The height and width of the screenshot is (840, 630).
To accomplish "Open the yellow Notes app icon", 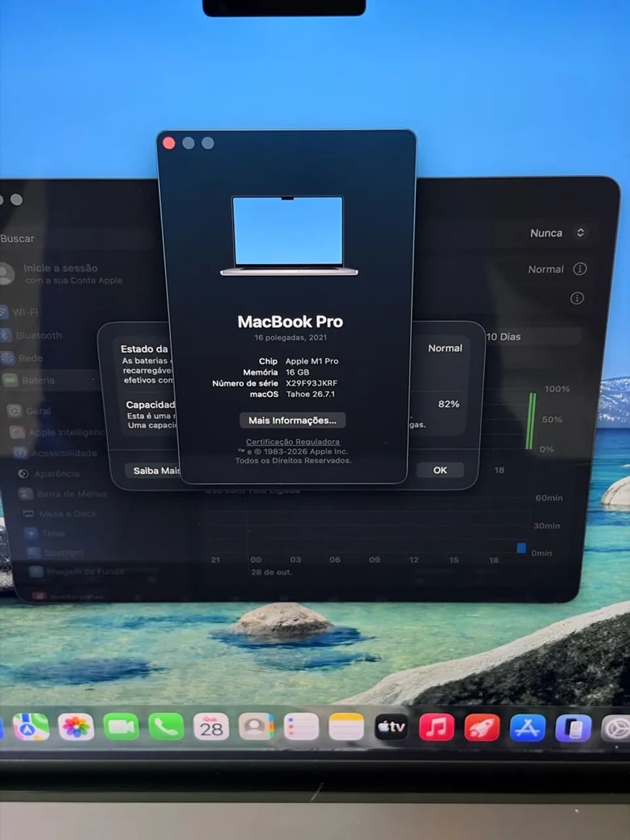I will click(x=346, y=727).
